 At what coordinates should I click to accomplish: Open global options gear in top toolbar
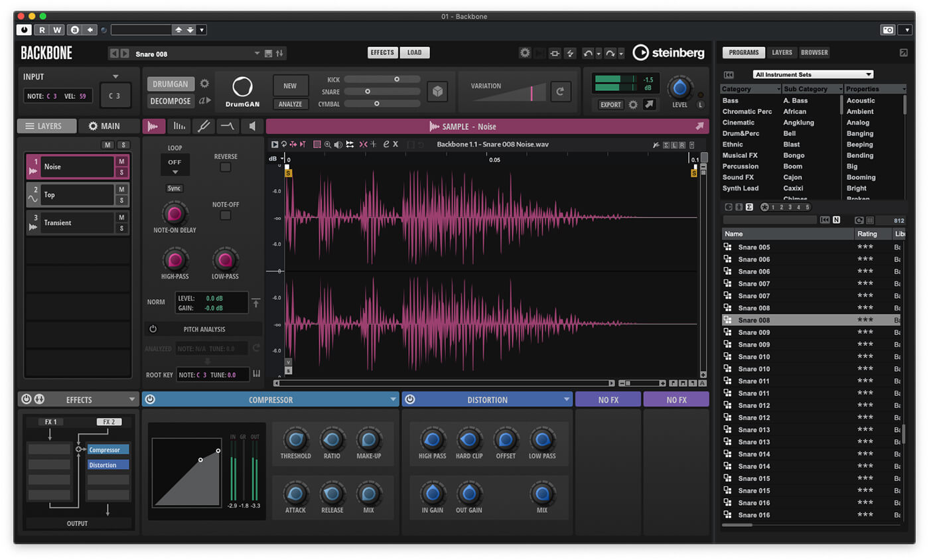[x=525, y=53]
